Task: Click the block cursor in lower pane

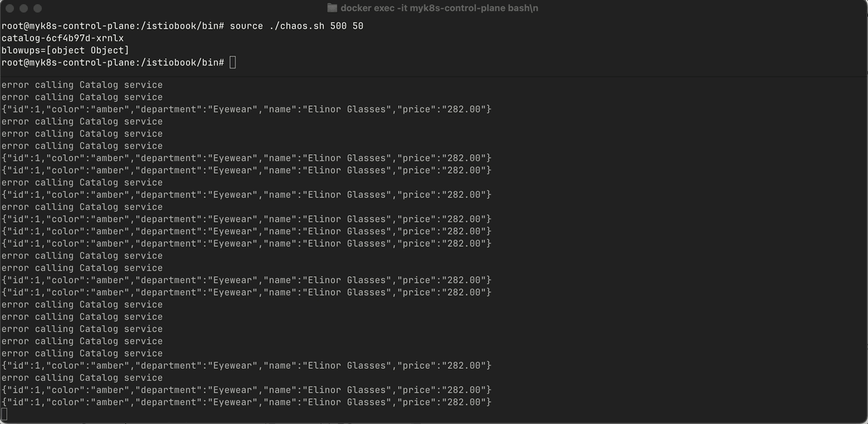Action: (x=4, y=414)
